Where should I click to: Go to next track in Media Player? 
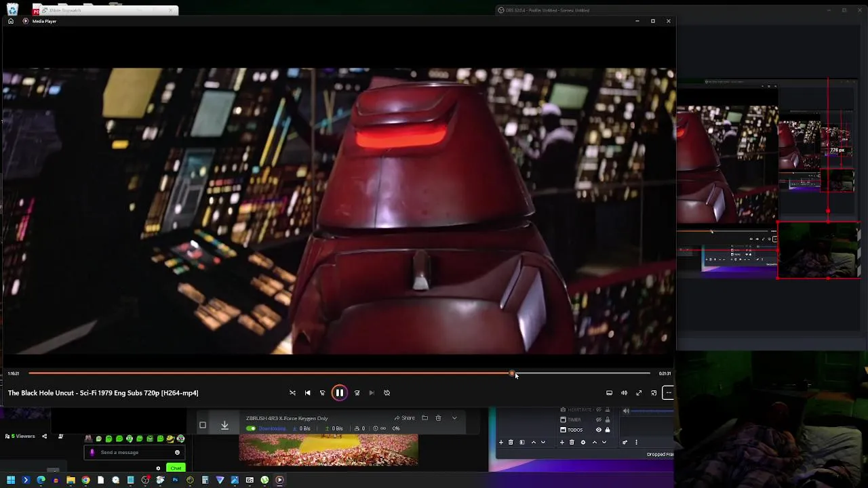point(372,392)
